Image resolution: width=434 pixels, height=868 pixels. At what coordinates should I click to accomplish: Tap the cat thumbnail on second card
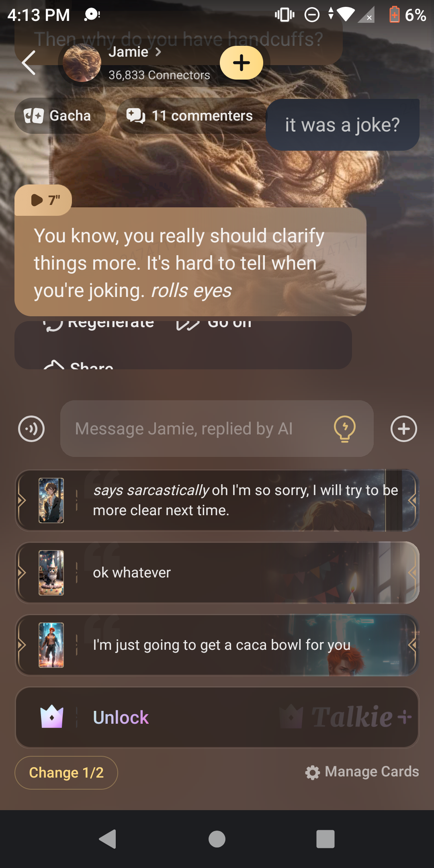coord(51,573)
